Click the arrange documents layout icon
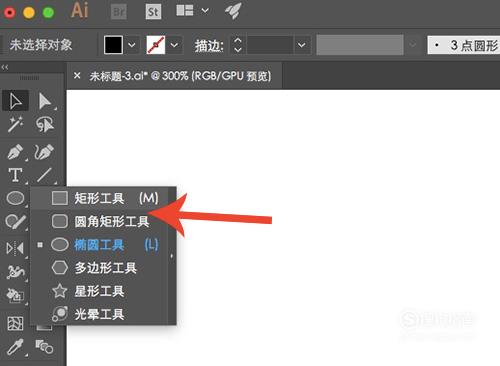Viewport: 500px width, 366px height. pos(185,11)
